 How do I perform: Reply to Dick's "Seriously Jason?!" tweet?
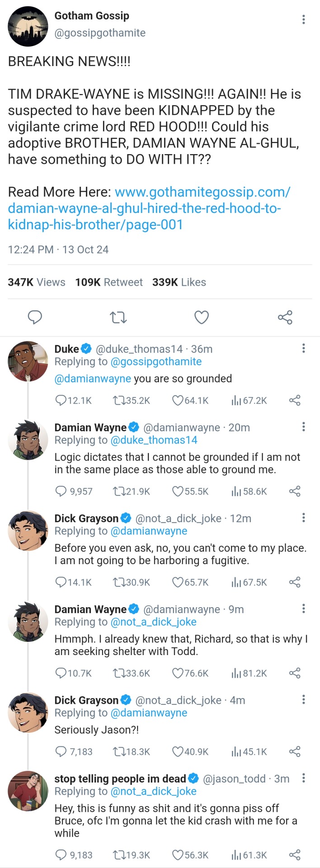(61, 752)
